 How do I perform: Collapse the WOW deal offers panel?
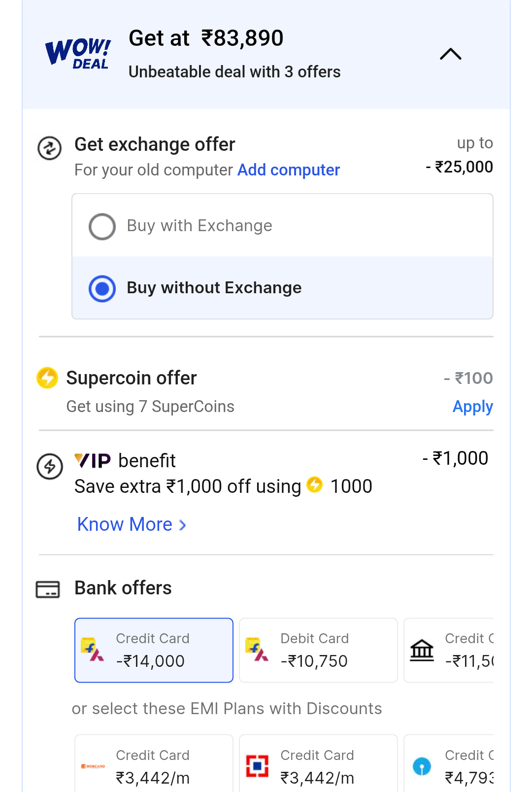450,54
